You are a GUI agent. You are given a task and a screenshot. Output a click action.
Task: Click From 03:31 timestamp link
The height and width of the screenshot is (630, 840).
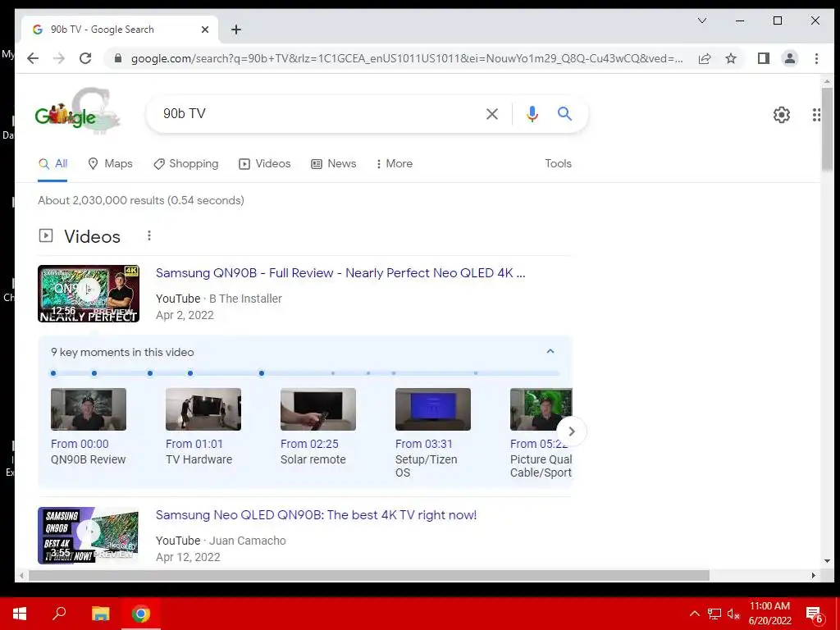pyautogui.click(x=424, y=444)
